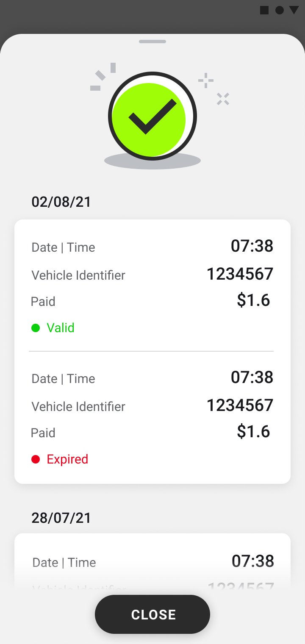Open the first ticket's vehicle identifier 1234567
The image size is (305, 644).
[x=240, y=274]
